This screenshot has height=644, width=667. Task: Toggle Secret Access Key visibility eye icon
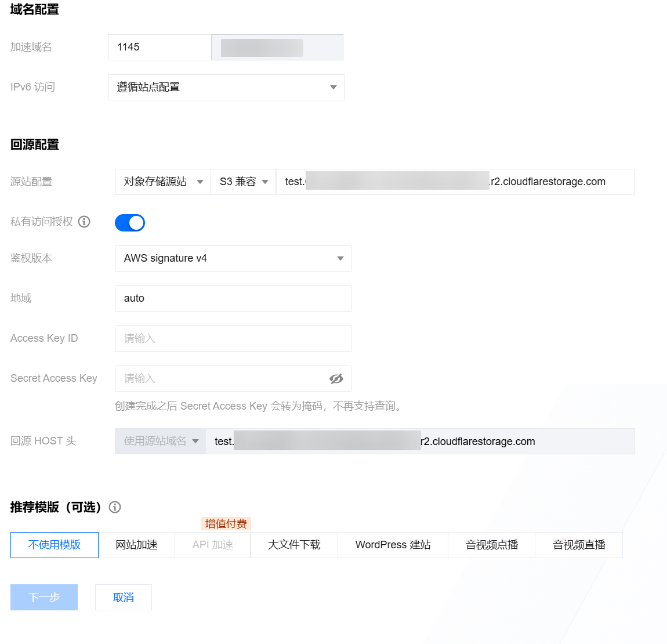pos(336,379)
